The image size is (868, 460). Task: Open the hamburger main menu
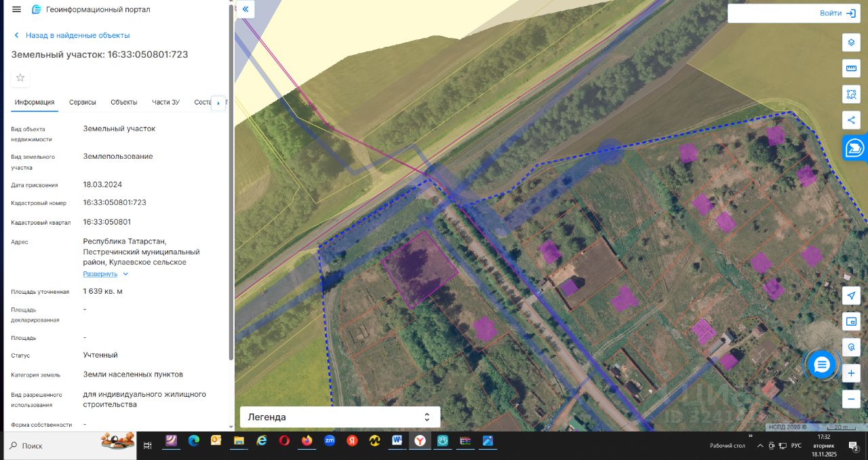16,9
